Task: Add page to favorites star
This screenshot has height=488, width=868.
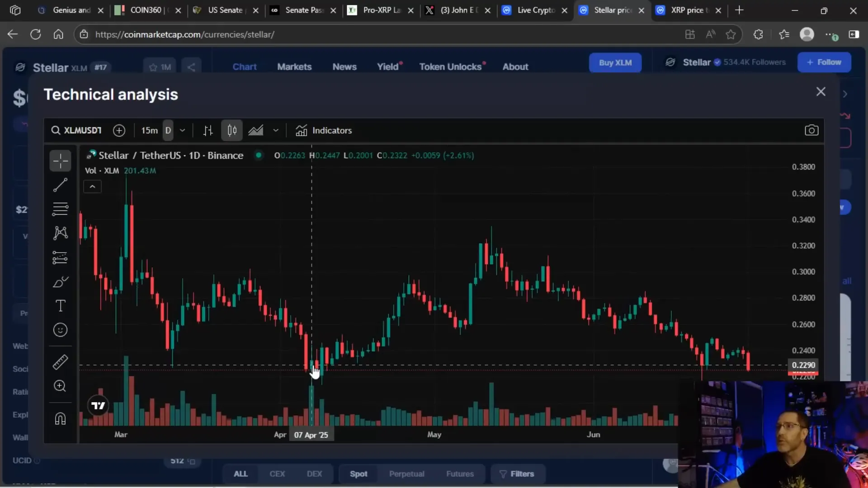Action: click(731, 34)
